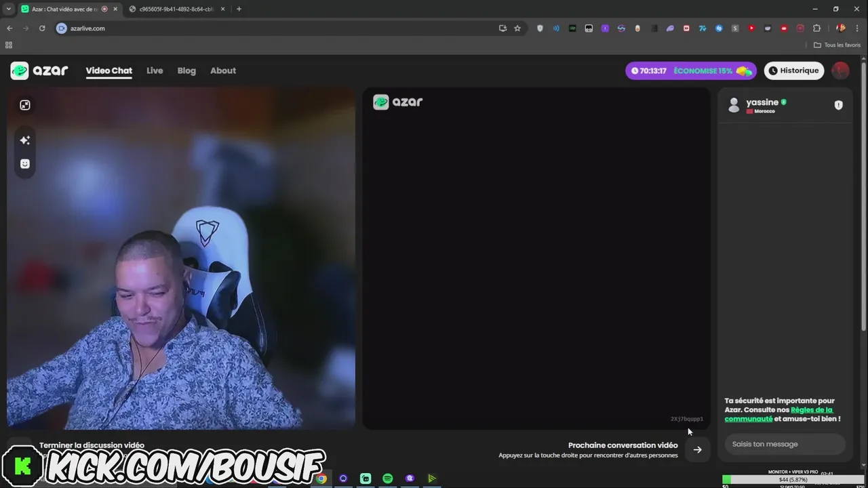Click the 7TV extension icon

703,28
